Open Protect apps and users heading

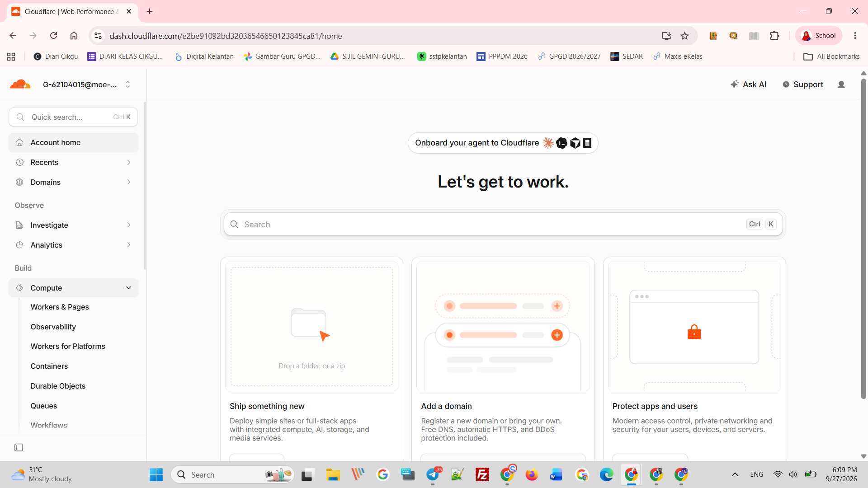(x=655, y=406)
